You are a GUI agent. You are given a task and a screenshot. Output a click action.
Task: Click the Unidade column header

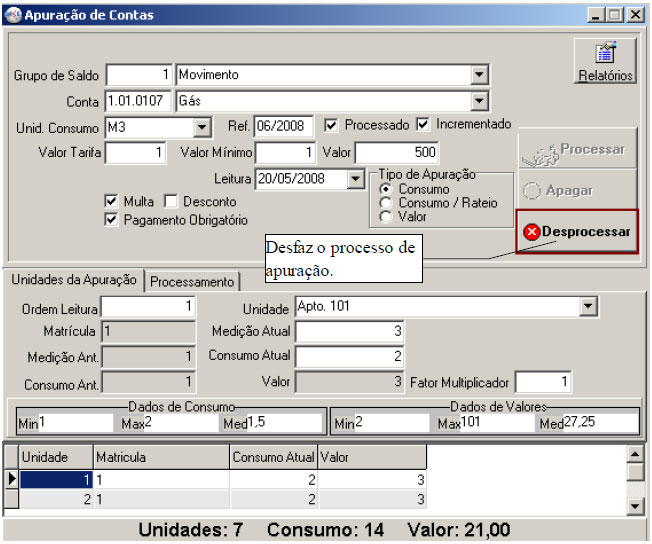[x=56, y=457]
